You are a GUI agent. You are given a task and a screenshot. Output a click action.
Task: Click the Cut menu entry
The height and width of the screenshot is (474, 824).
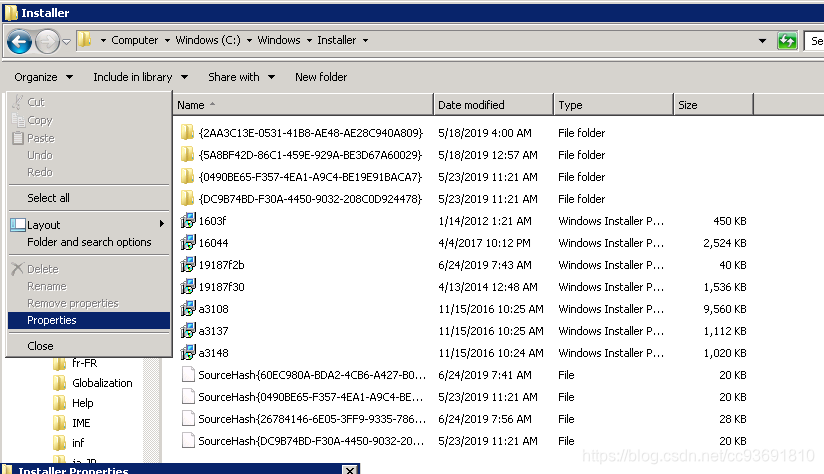36,102
